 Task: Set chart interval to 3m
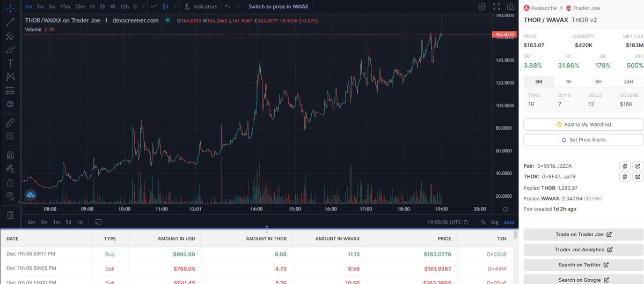pyautogui.click(x=40, y=6)
